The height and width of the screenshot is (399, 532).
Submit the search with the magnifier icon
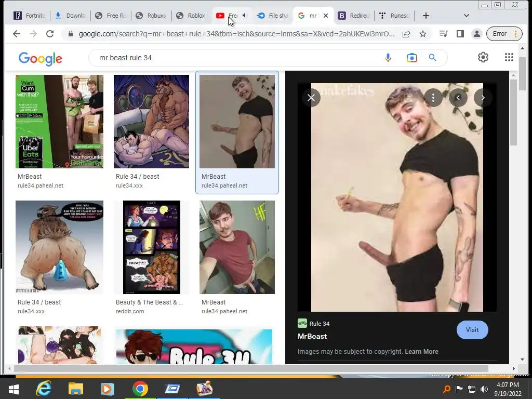pyautogui.click(x=432, y=58)
